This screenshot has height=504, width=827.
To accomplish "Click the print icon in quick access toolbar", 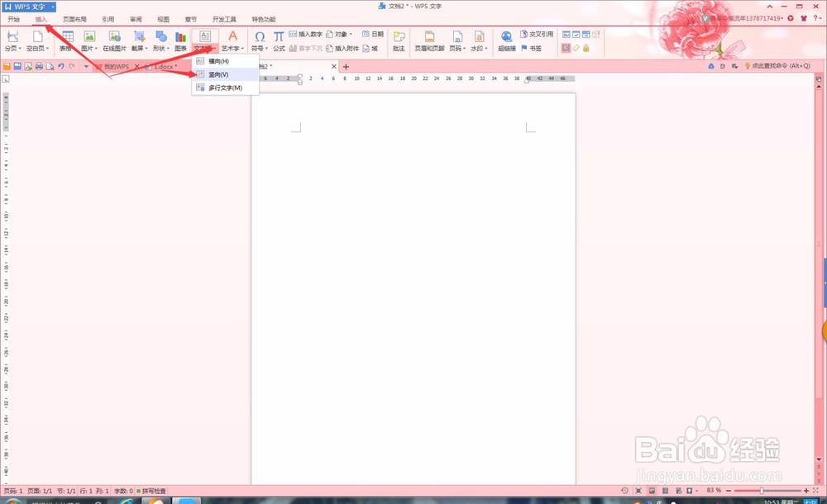I will point(39,66).
